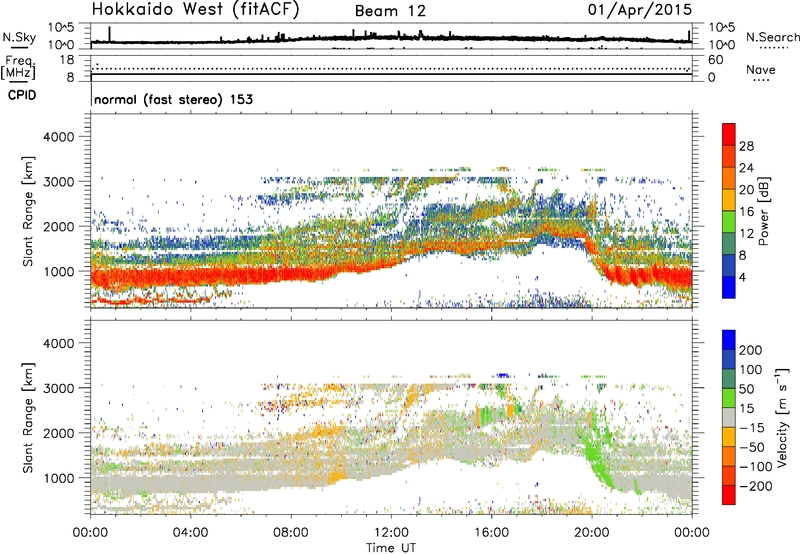Click the noise spike near 00:45 in N.Sky plot
This screenshot has height=554, width=800.
pyautogui.click(x=109, y=34)
